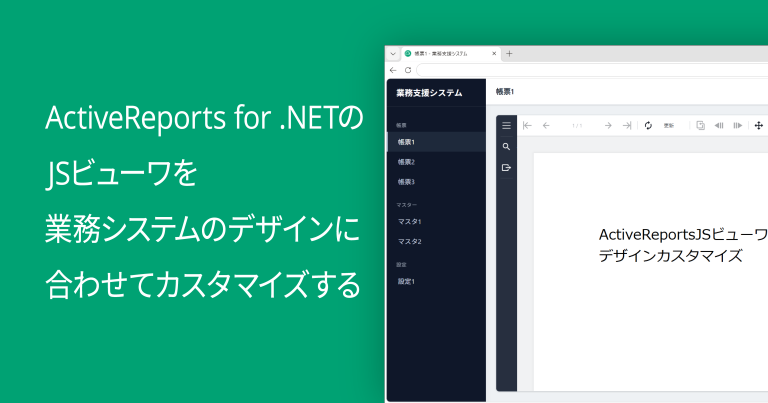
Task: Click the browser address bar
Action: point(592,70)
